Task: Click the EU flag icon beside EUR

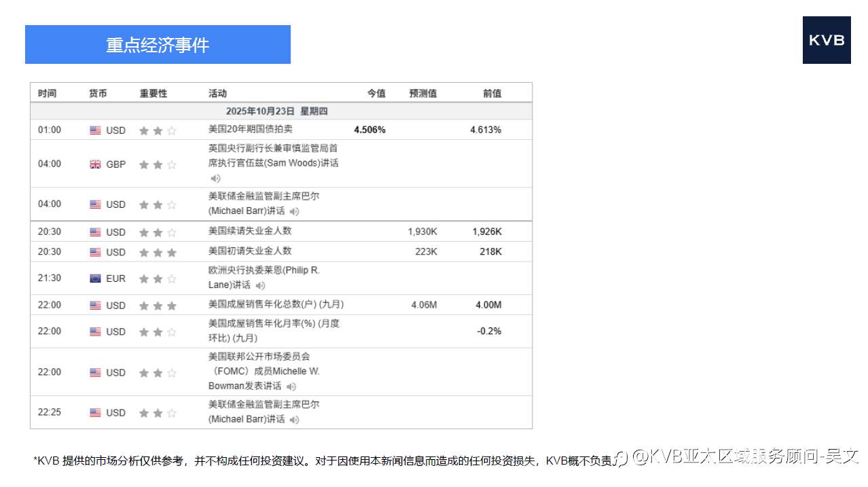Action: 96,278
